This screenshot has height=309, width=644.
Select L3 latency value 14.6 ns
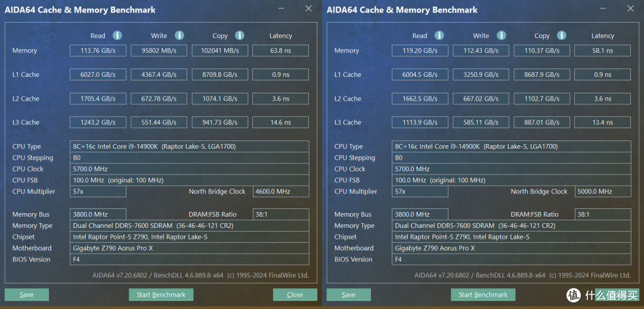[x=280, y=122]
